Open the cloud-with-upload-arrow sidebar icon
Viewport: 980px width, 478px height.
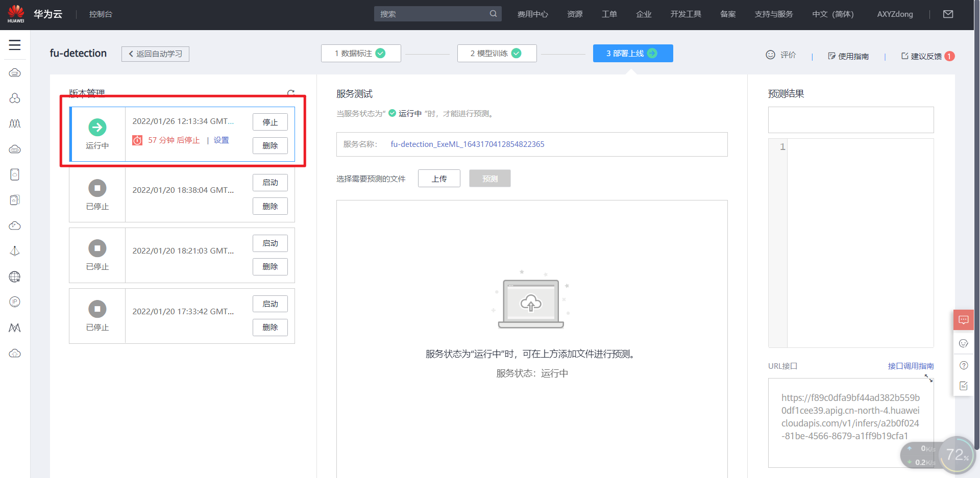coord(15,353)
